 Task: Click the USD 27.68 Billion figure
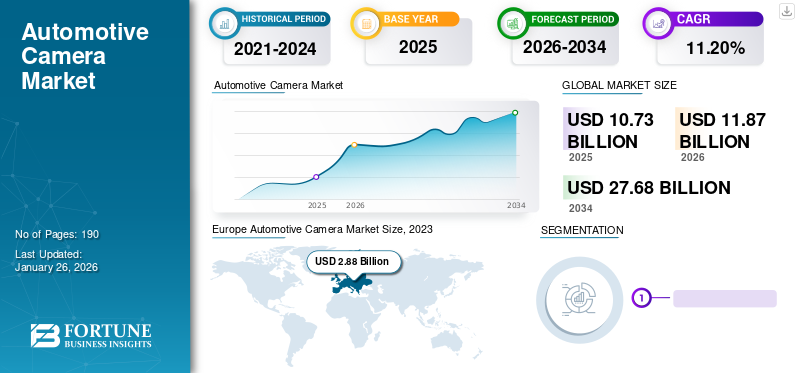click(649, 188)
